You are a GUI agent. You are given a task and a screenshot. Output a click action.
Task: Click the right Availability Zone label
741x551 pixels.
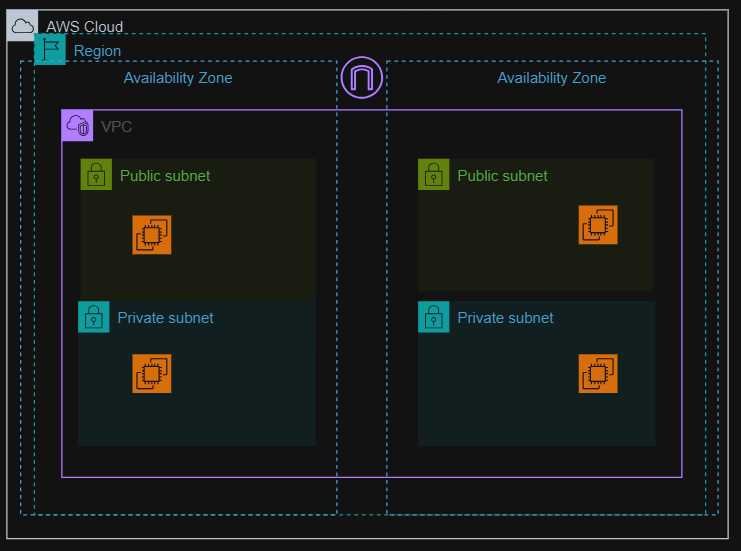pyautogui.click(x=551, y=78)
